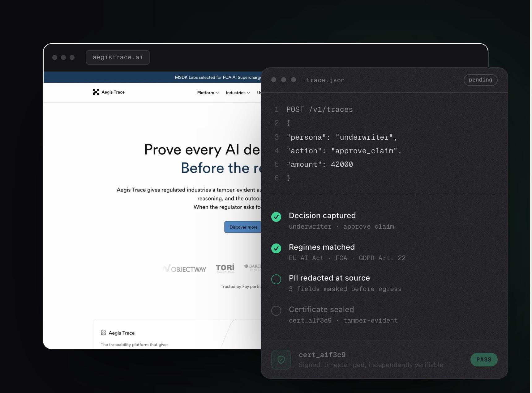The height and width of the screenshot is (393, 532).
Task: Select the trace.json file title
Action: tap(325, 80)
